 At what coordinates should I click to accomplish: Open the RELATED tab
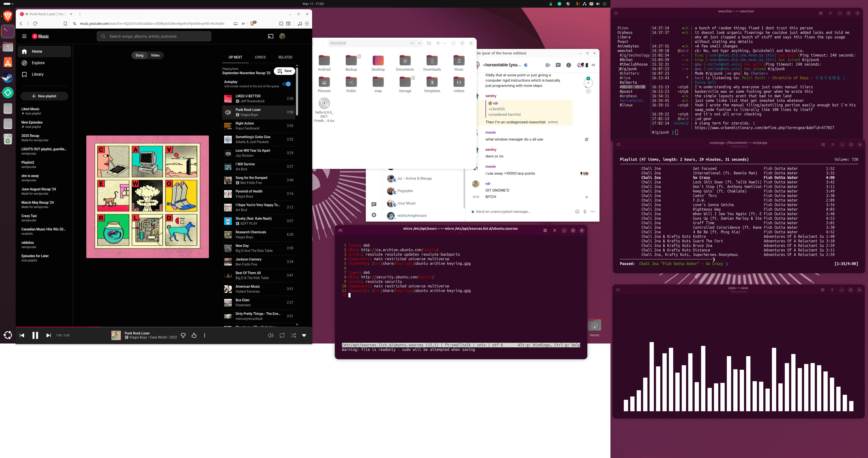pos(285,57)
